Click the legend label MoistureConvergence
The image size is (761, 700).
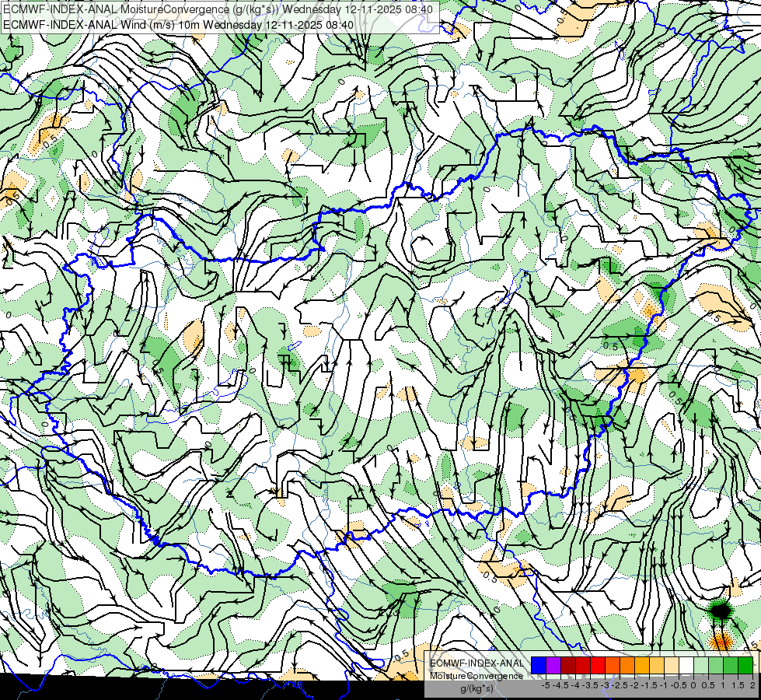click(476, 676)
